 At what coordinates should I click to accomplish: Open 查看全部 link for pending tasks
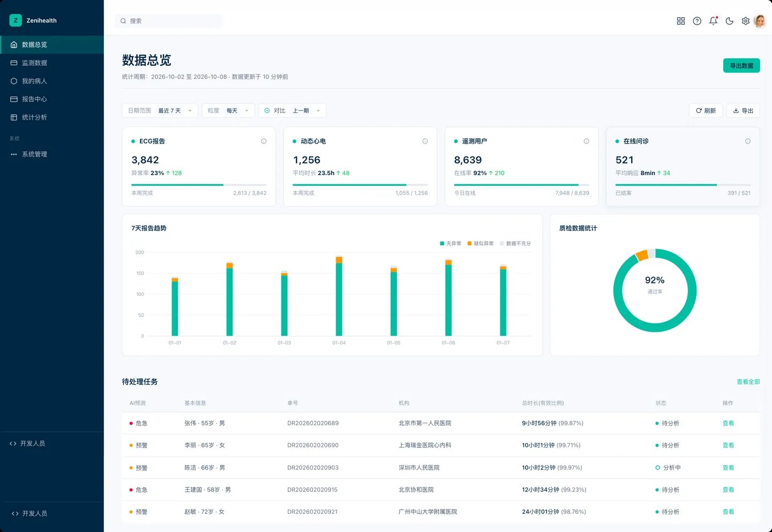click(x=748, y=382)
